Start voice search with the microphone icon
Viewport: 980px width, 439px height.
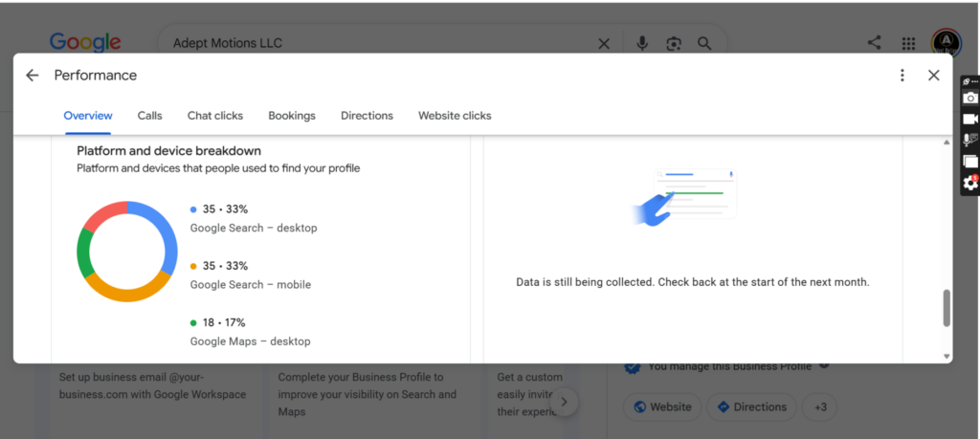click(x=642, y=43)
